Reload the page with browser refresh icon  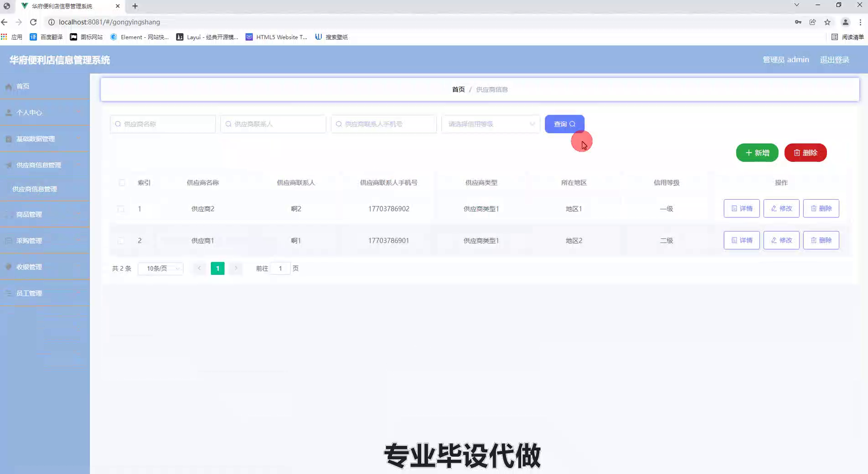pyautogui.click(x=33, y=22)
